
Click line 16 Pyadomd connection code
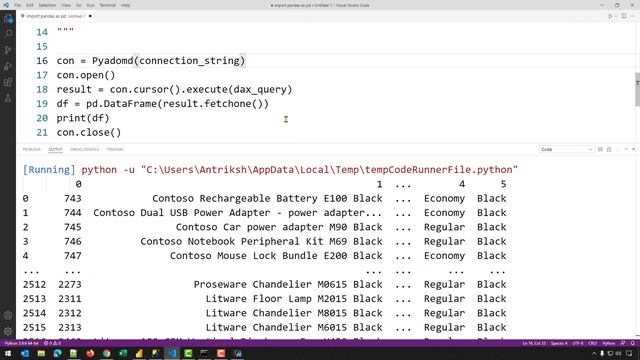tap(151, 61)
